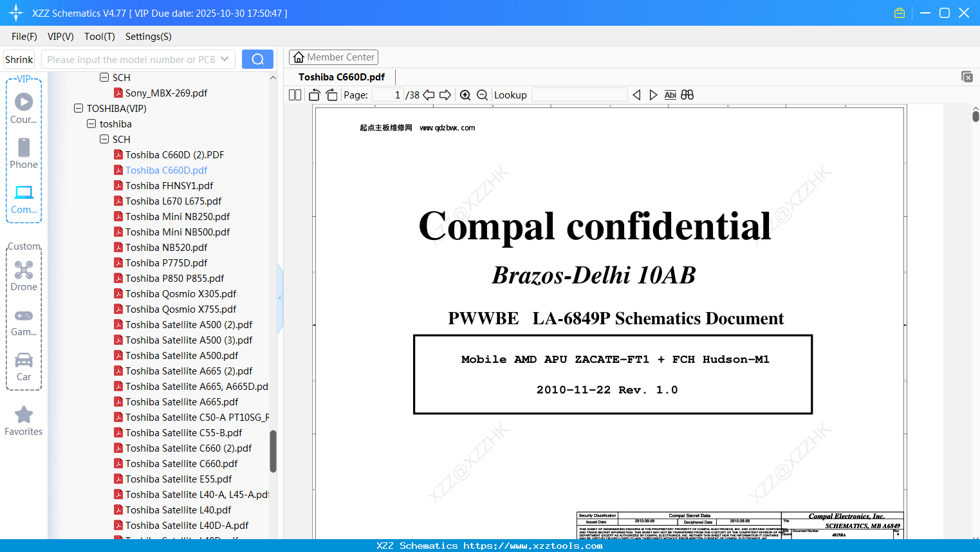Go to the previous page arrow

429,95
